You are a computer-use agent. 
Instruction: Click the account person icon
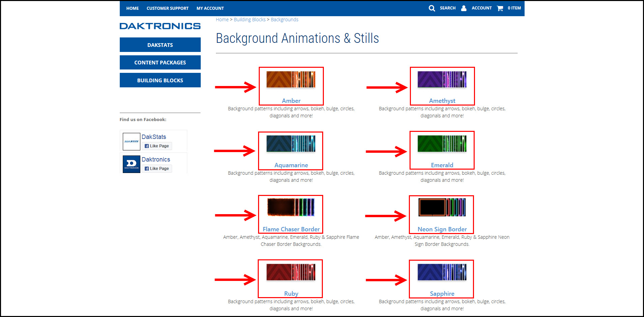(464, 8)
